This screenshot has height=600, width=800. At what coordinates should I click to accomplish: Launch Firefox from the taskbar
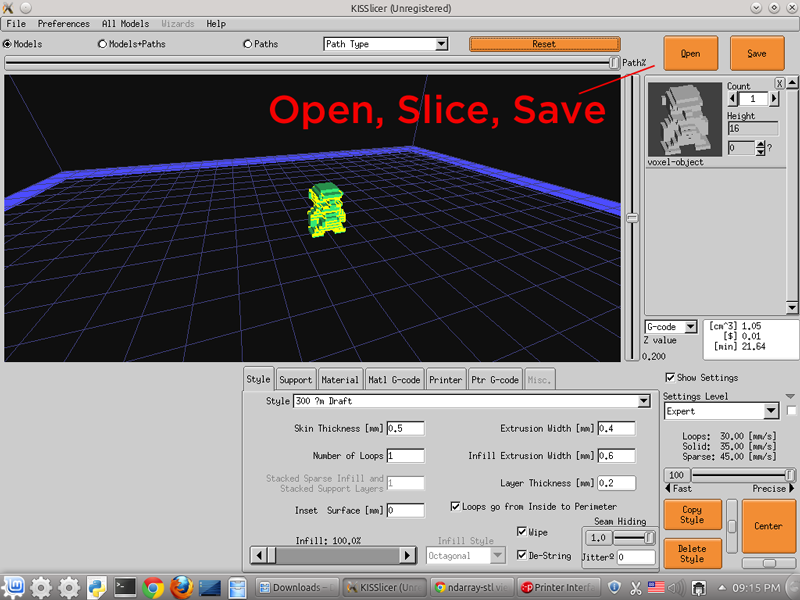coord(181,587)
